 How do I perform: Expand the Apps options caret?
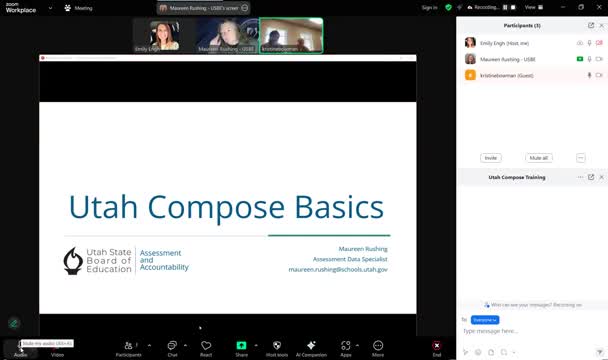357,345
